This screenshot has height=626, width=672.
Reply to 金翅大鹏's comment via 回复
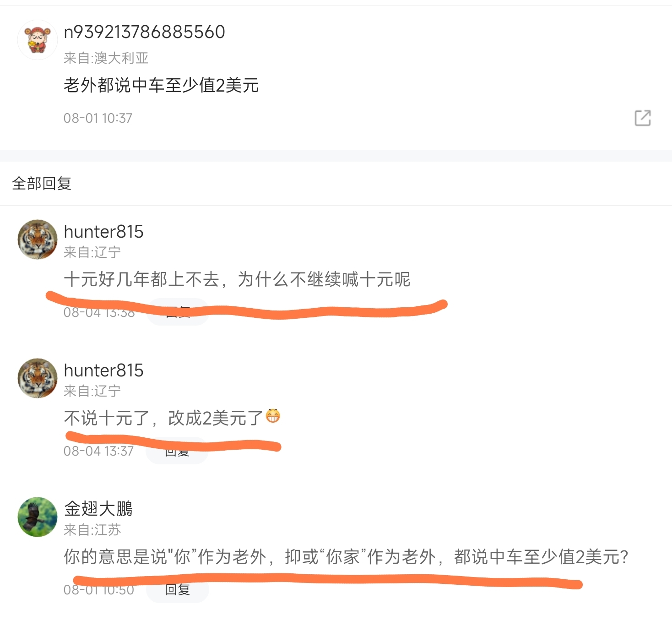(178, 589)
